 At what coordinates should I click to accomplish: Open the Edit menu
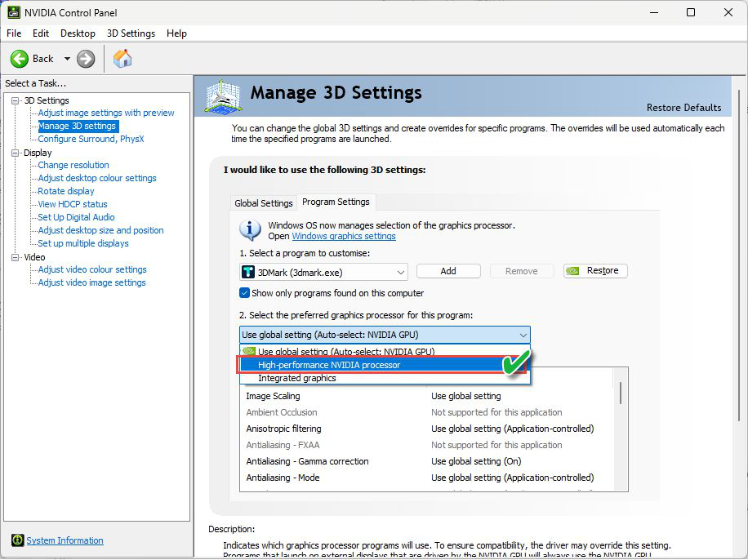point(41,33)
